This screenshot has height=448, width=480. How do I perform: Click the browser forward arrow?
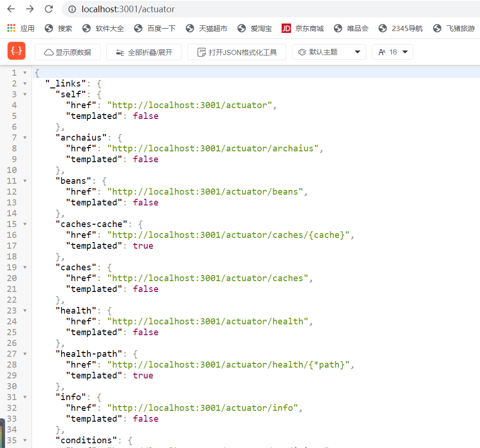coord(30,9)
